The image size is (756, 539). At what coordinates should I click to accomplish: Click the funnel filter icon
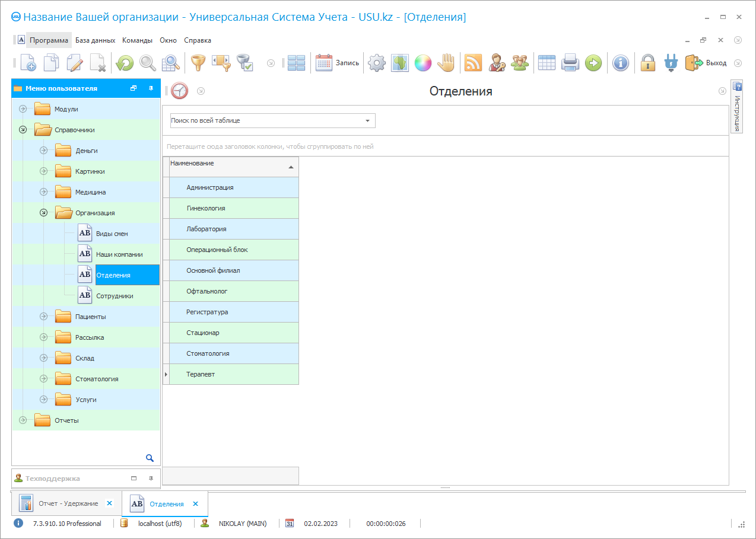click(196, 63)
